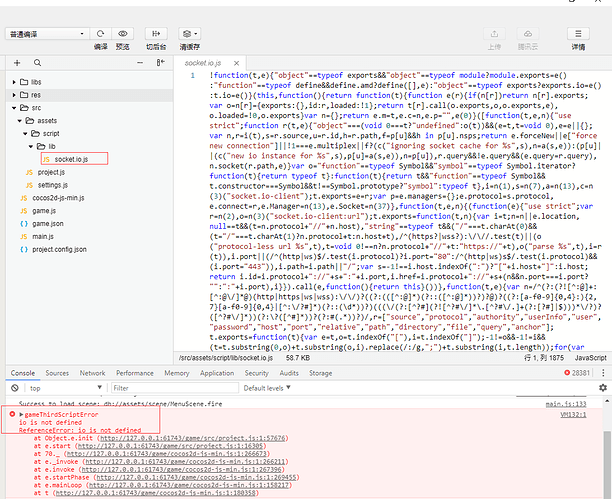Collapse the lib folder
This screenshot has height=499, width=612.
[x=31, y=146]
